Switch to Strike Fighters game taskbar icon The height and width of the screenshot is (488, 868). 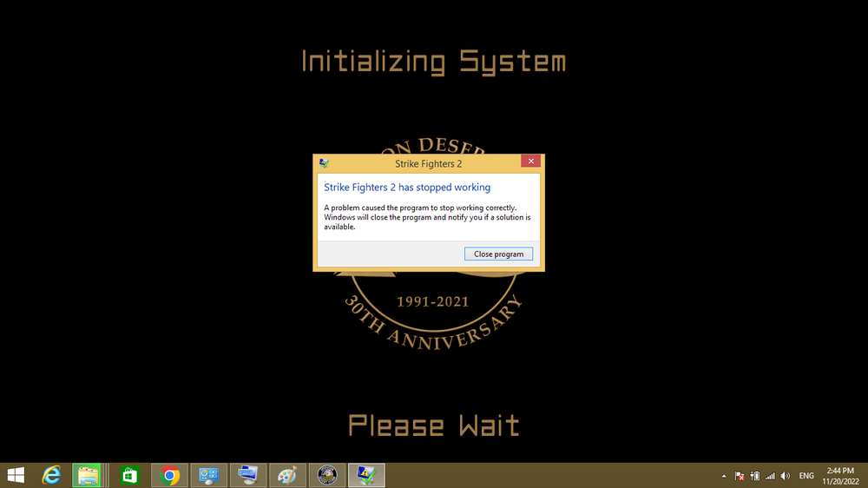[326, 475]
